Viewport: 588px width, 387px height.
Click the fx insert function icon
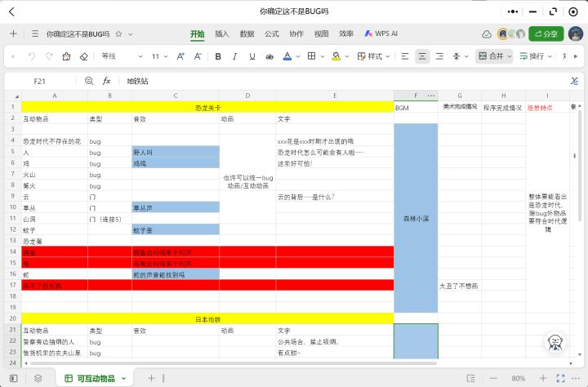point(106,81)
